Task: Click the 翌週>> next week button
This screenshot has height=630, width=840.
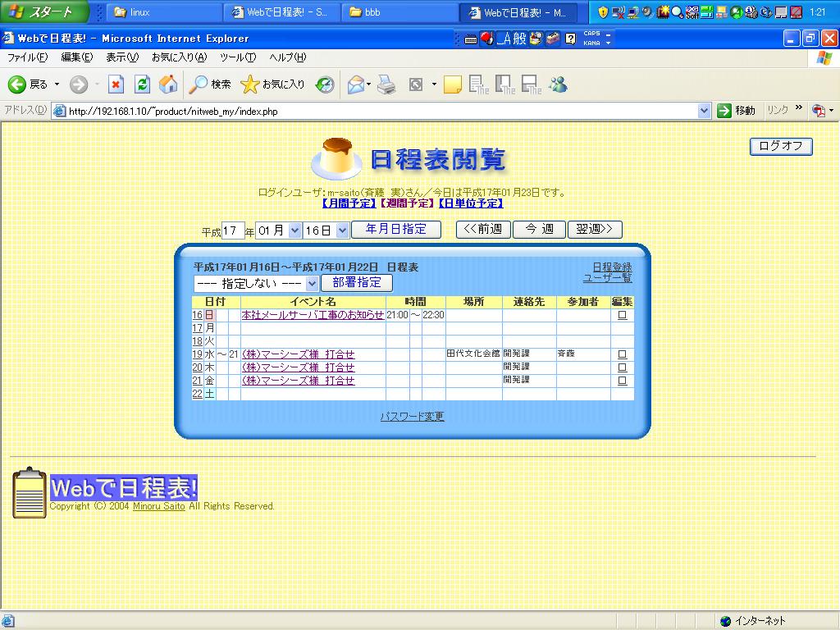Action: tap(595, 230)
